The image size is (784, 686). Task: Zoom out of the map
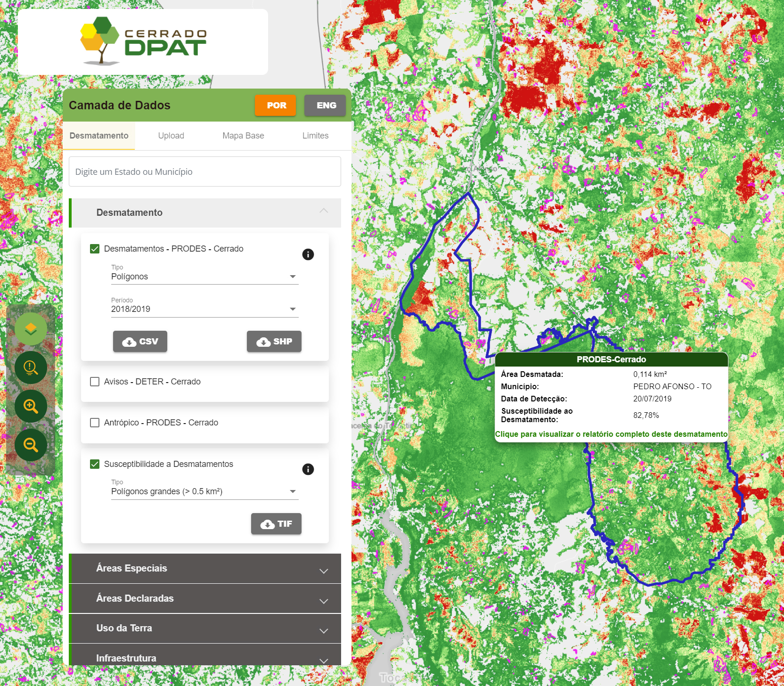pyautogui.click(x=31, y=445)
